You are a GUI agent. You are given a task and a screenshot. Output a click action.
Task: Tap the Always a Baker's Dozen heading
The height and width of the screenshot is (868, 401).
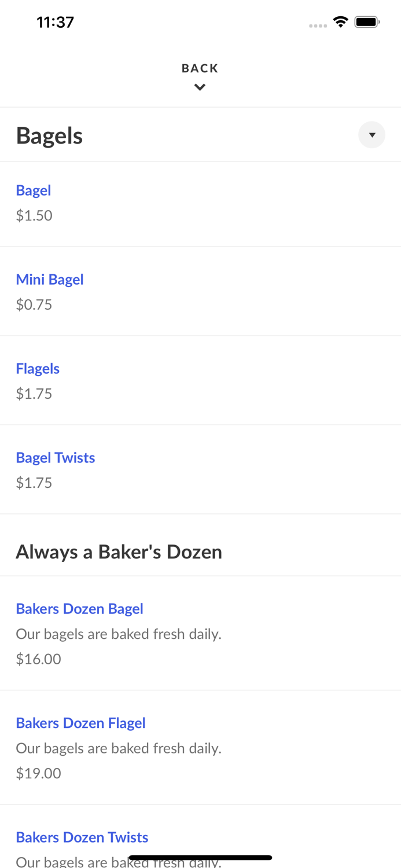119,551
